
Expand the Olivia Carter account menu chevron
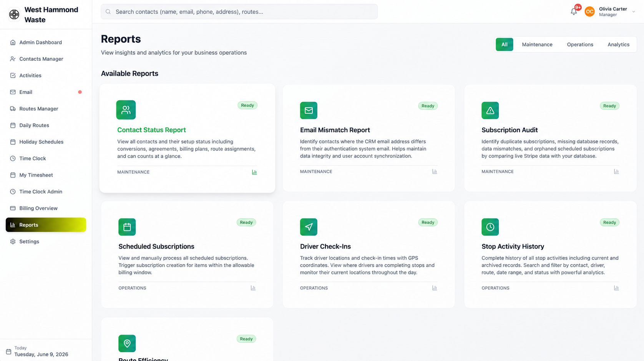tap(634, 12)
